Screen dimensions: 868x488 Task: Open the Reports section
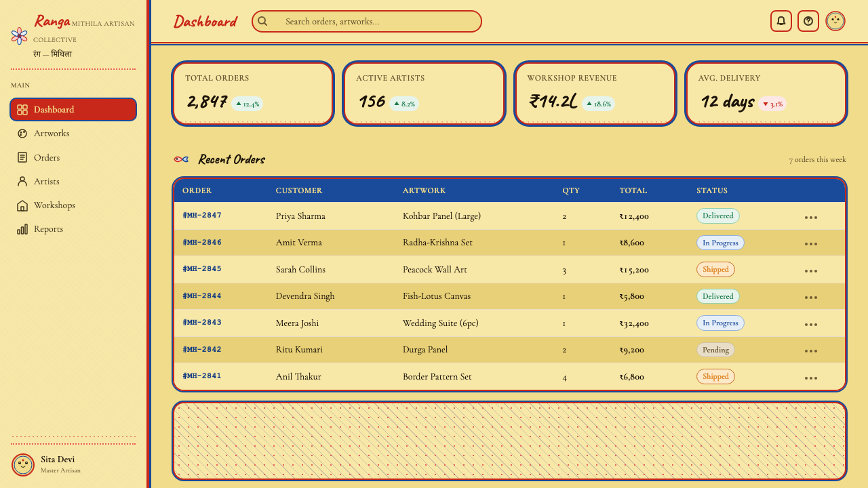[x=73, y=229]
